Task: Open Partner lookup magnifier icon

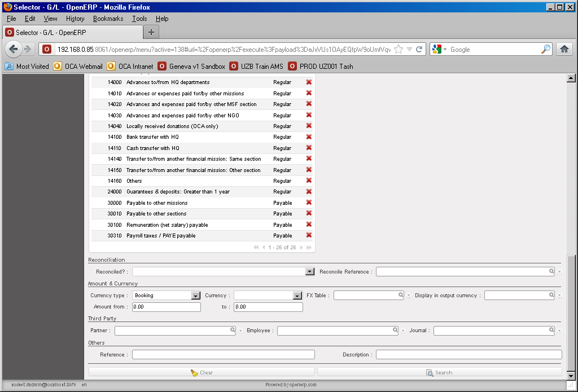Action: pos(232,330)
